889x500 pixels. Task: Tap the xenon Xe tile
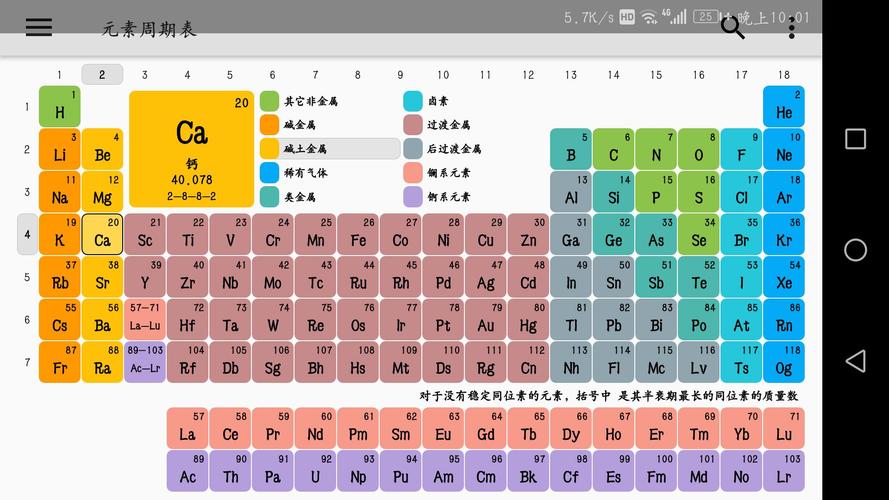click(x=784, y=277)
